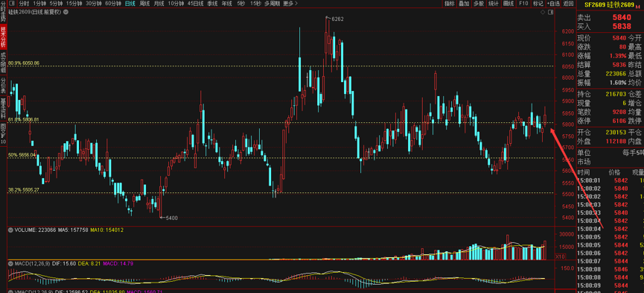The width and height of the screenshot is (644, 293).
Task: Click the 50% 5656.04 Fibonacci label
Action: point(22,155)
